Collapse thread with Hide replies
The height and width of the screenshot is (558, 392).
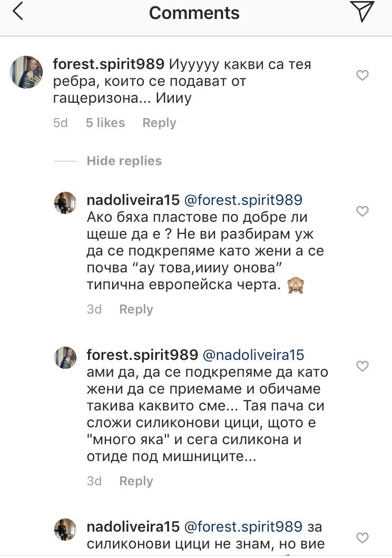pyautogui.click(x=124, y=161)
